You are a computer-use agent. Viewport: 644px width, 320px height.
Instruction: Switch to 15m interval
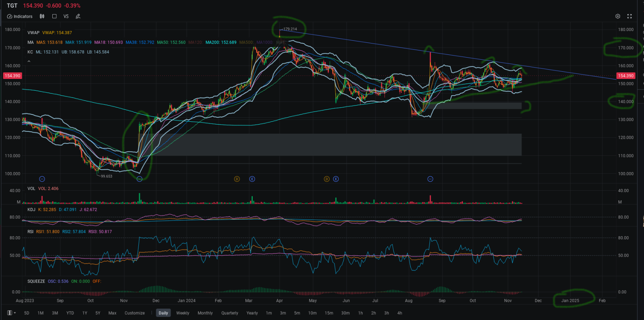(x=329, y=313)
